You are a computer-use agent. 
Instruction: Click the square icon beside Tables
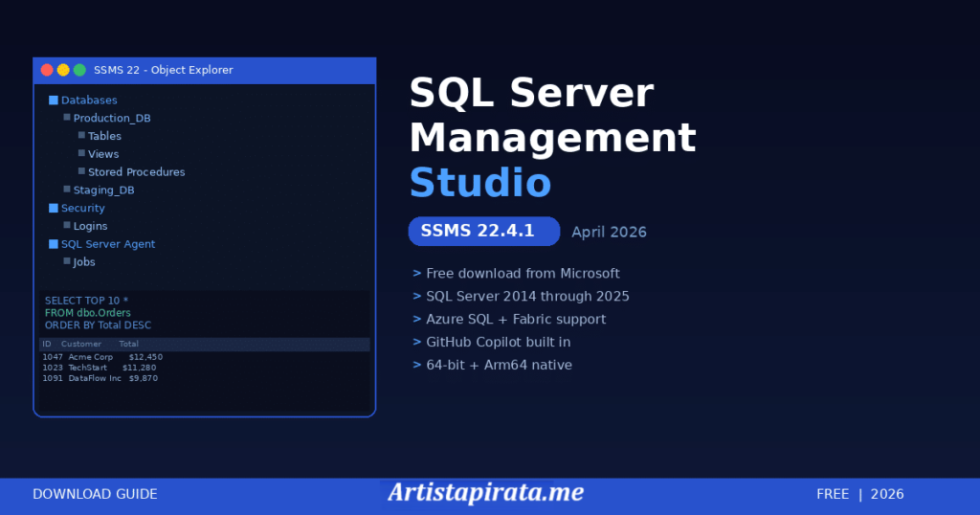[82, 135]
